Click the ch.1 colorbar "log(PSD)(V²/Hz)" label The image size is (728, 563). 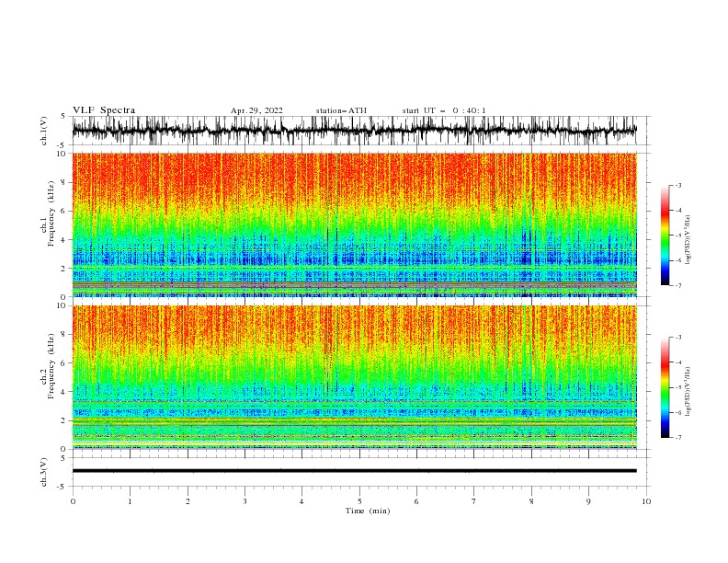pyautogui.click(x=688, y=240)
